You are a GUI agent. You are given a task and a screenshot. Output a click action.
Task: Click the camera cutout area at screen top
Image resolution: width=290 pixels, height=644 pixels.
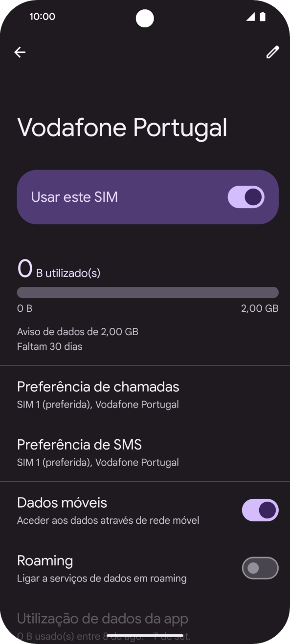[145, 18]
